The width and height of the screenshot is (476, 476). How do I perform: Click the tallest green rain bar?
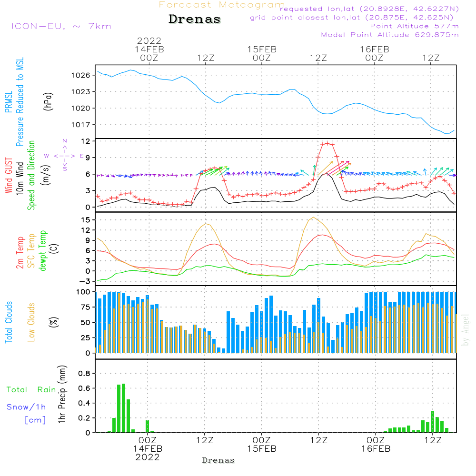(x=124, y=408)
